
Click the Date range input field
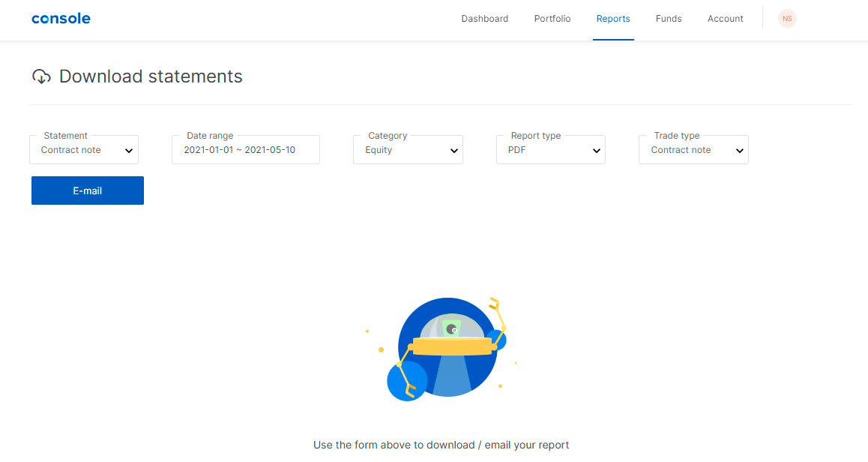(246, 149)
